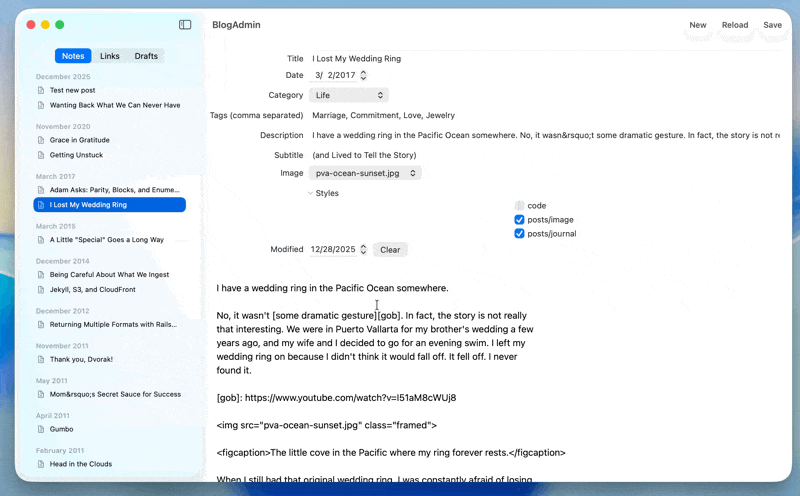The width and height of the screenshot is (800, 496).
Task: Open the Category dropdown showing Life
Action: coord(349,95)
